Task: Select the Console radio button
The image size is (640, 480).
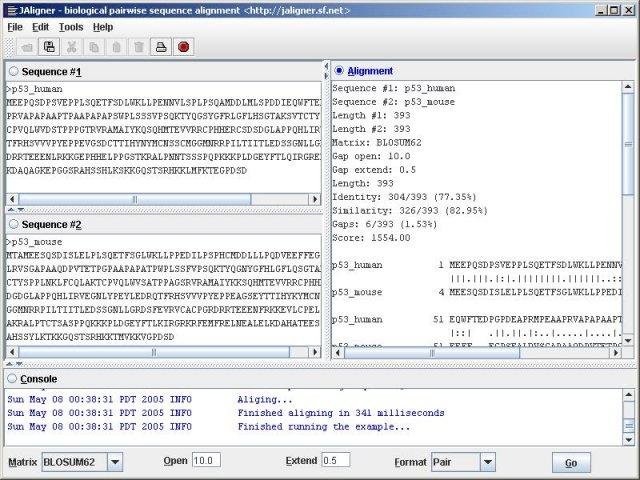Action: 12,378
